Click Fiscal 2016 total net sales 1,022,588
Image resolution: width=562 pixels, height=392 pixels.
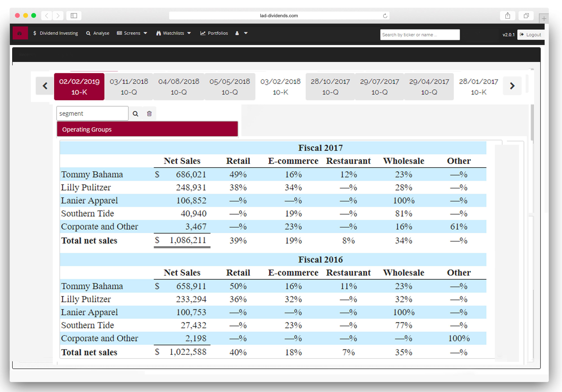click(188, 352)
